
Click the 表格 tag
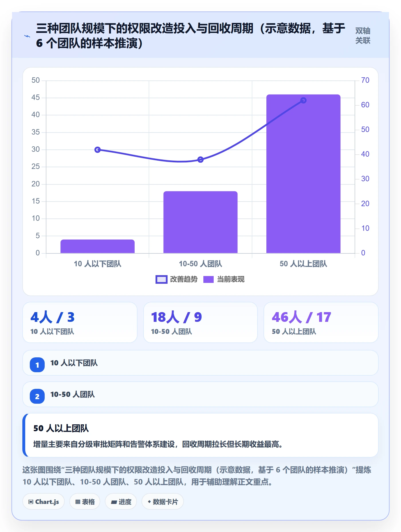85,502
